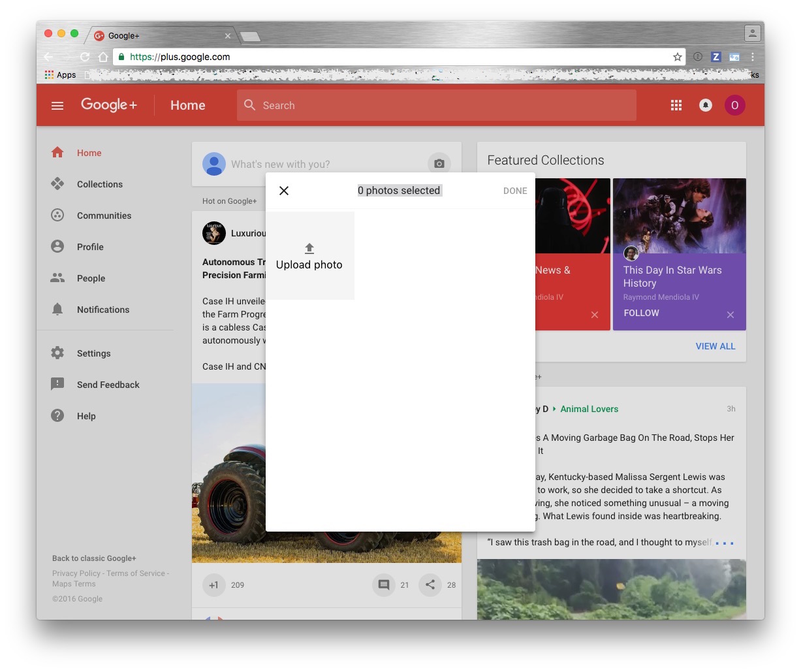Click the Z extension icon
Viewport: 801px width, 672px height.
click(716, 57)
